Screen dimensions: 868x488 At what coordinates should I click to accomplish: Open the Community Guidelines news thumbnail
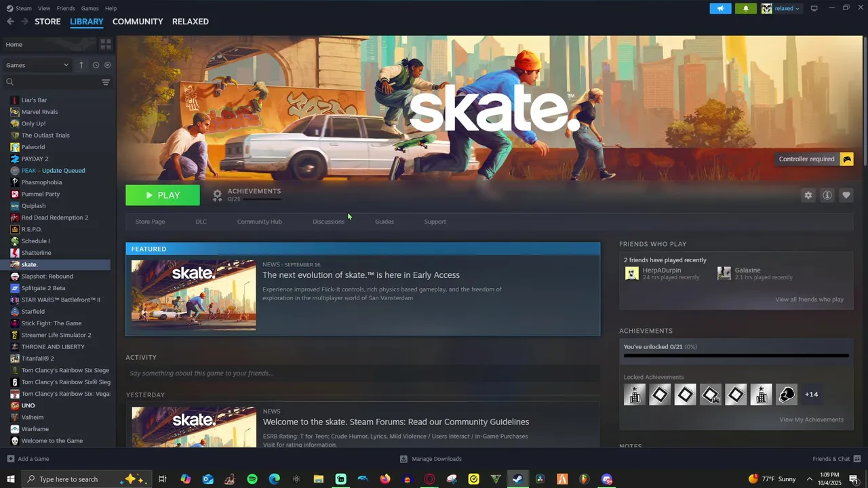tap(193, 427)
